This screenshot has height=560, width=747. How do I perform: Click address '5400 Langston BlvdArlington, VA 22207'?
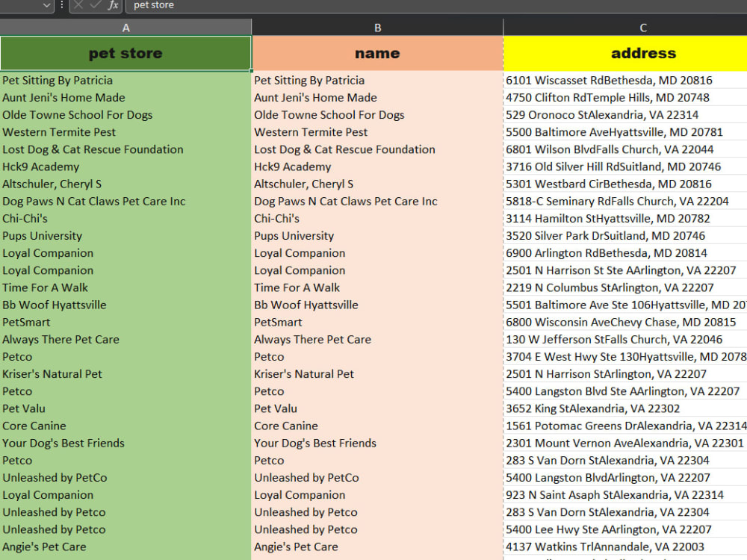(608, 478)
